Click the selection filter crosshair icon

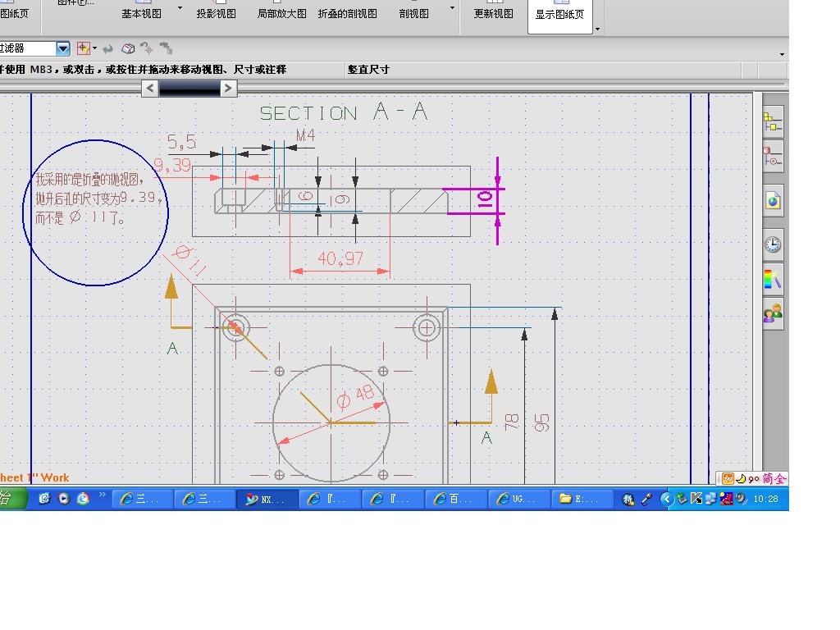(83, 48)
